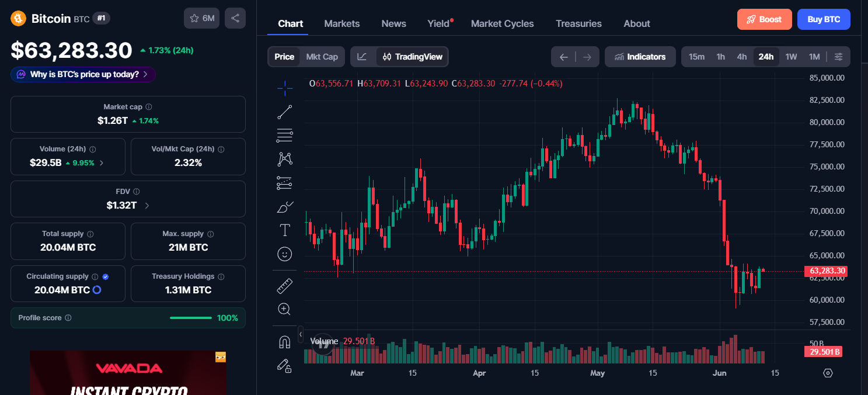The width and height of the screenshot is (868, 395).
Task: Click the Profile score progress bar
Action: click(x=191, y=318)
